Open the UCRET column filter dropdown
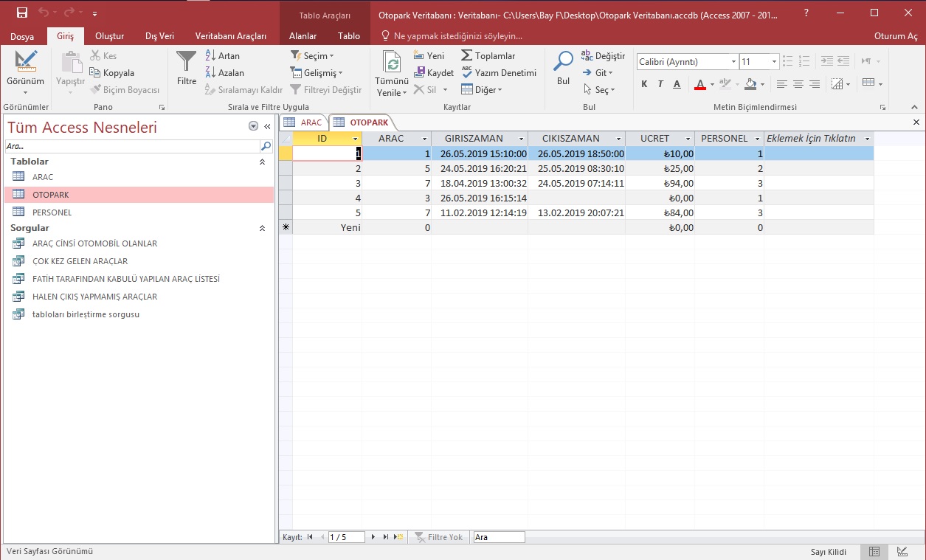Image resolution: width=926 pixels, height=560 pixels. coord(687,139)
